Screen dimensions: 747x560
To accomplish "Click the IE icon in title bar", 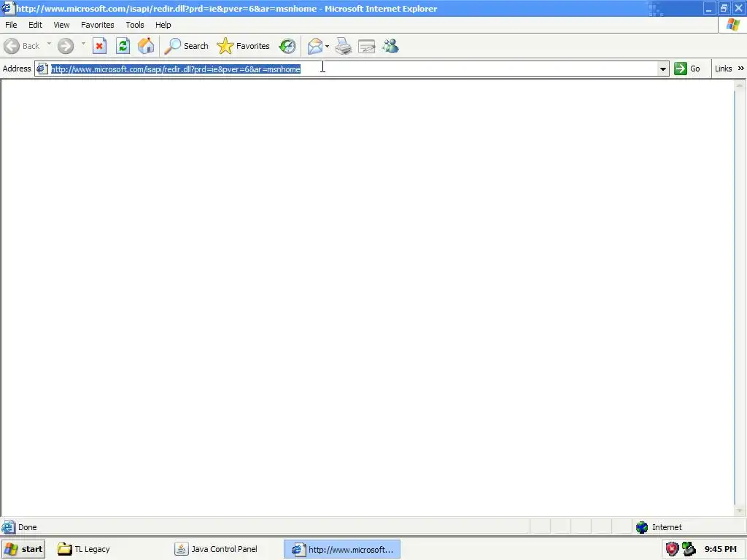I will point(7,8).
